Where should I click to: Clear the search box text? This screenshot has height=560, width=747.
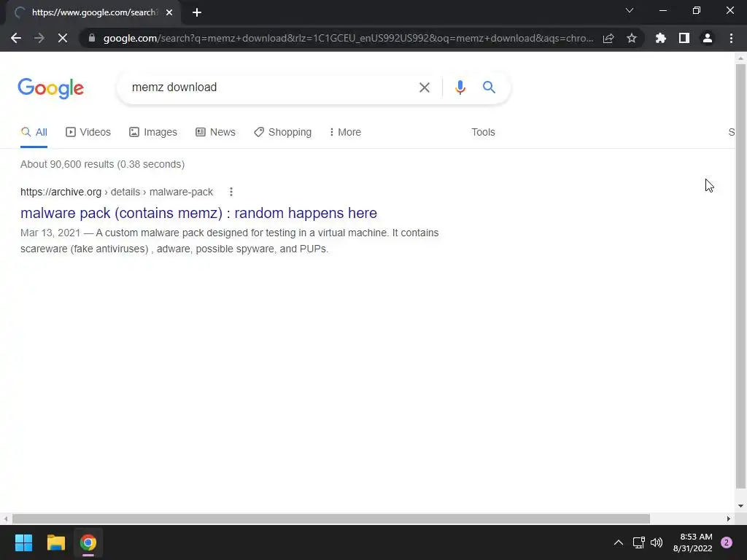(x=424, y=87)
